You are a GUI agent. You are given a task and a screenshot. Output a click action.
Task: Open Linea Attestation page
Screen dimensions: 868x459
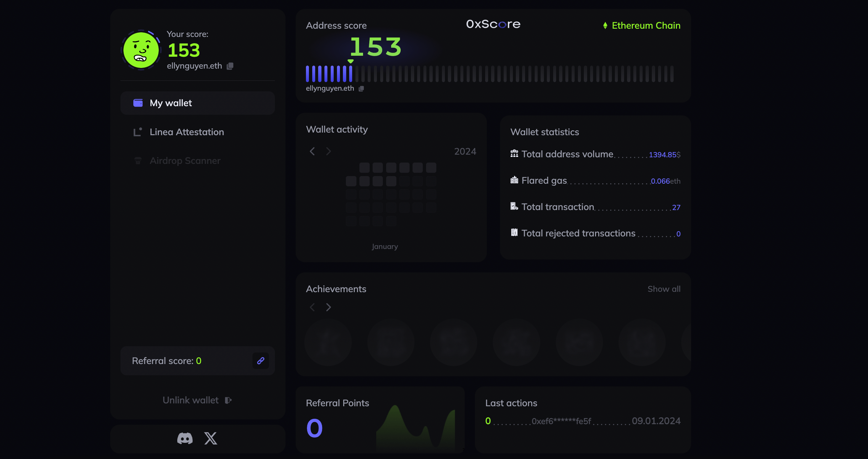tap(187, 132)
